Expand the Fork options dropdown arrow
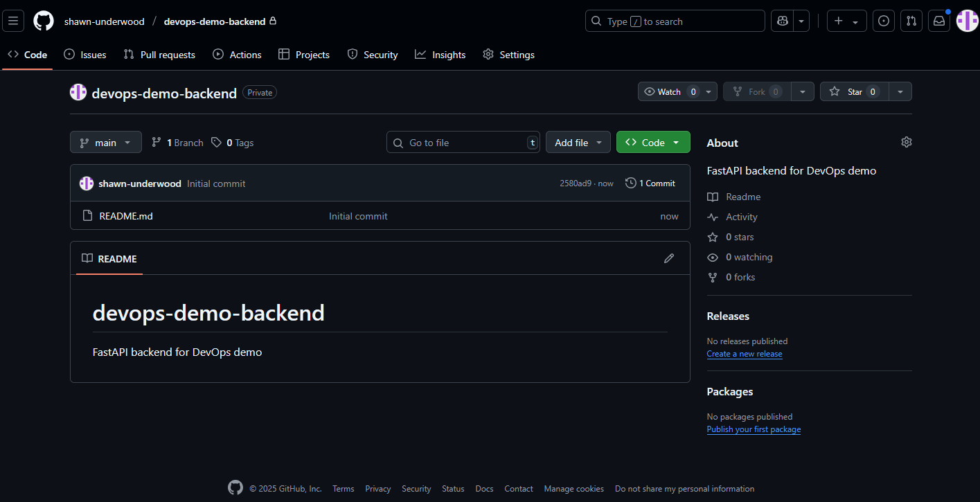 click(x=803, y=91)
